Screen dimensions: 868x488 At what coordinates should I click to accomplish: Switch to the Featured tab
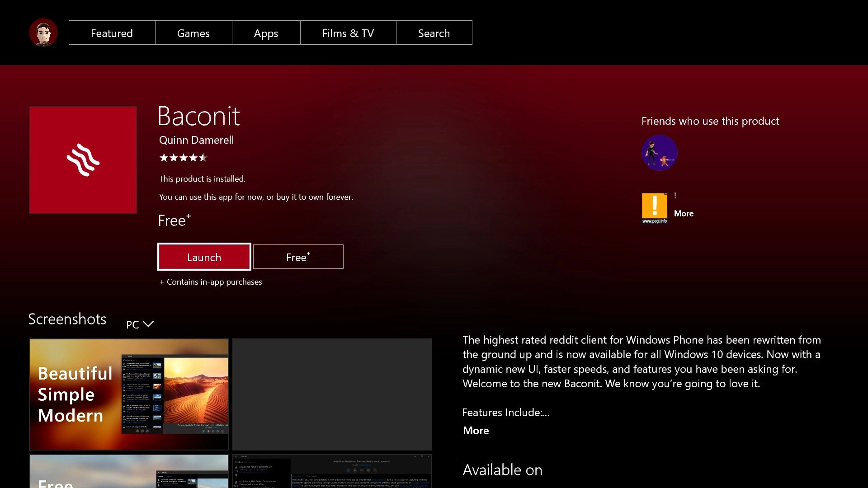point(112,33)
